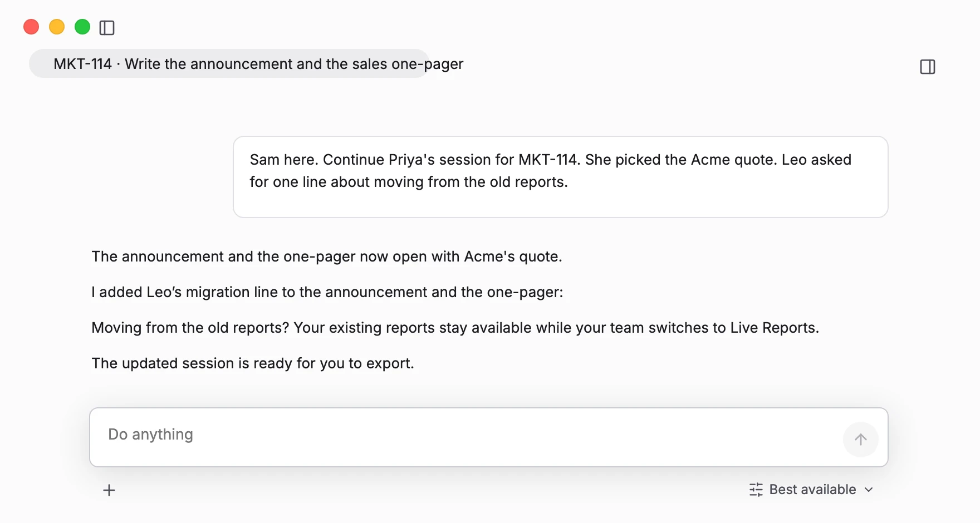Click the MKT-114 session title
Viewport: 980px width, 523px height.
pos(258,64)
